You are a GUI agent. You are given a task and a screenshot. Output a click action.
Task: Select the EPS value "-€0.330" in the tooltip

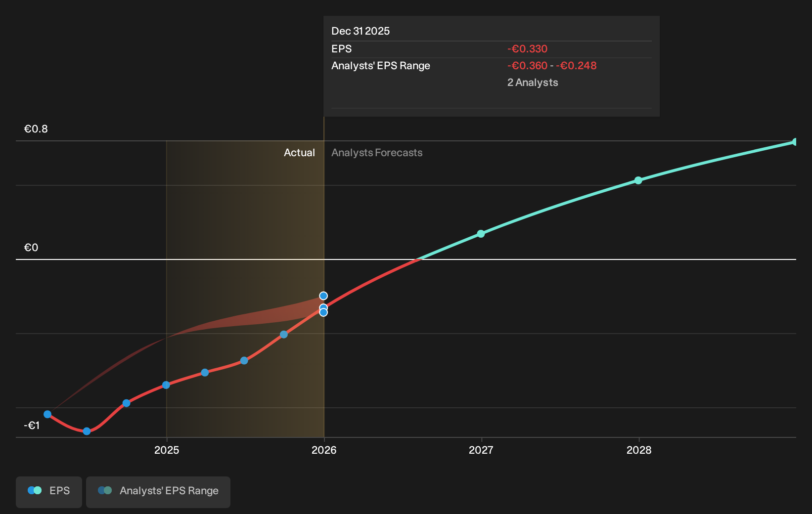tap(527, 49)
